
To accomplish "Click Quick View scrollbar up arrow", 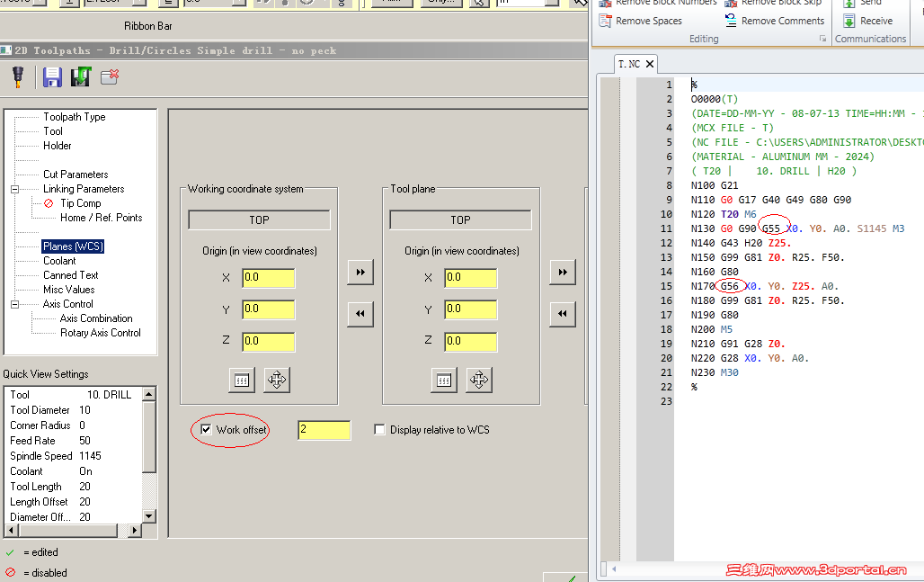I will coord(149,393).
